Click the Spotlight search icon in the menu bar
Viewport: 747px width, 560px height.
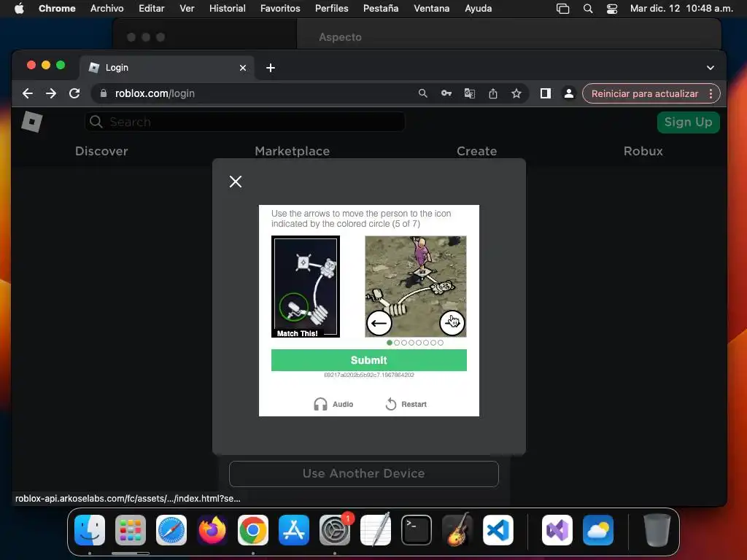(x=588, y=9)
